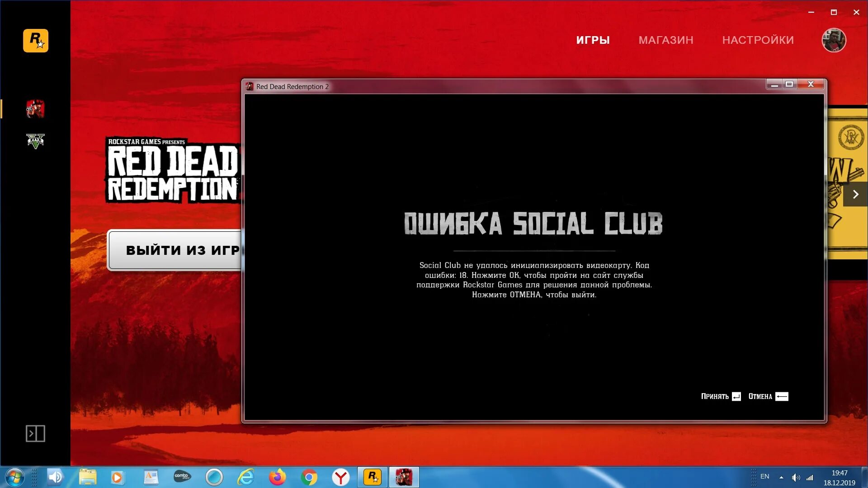
Task: Open File Explorer from the taskbar
Action: 88,477
